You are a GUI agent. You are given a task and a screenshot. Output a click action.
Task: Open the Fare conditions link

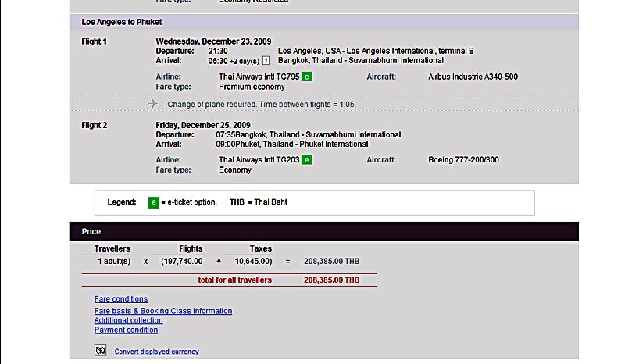[121, 299]
